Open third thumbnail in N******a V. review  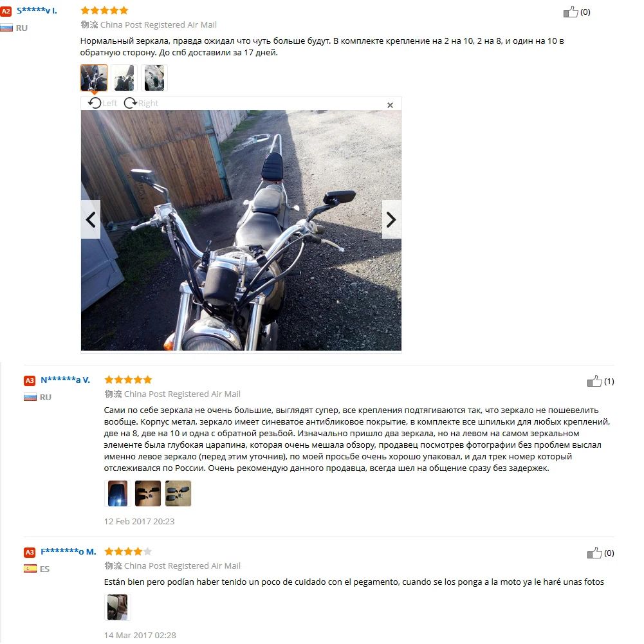(178, 493)
